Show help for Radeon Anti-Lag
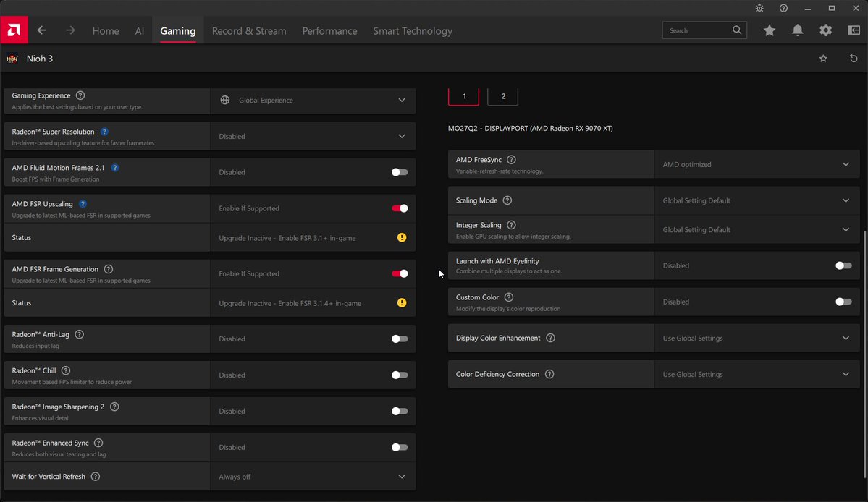The width and height of the screenshot is (868, 502). click(79, 334)
